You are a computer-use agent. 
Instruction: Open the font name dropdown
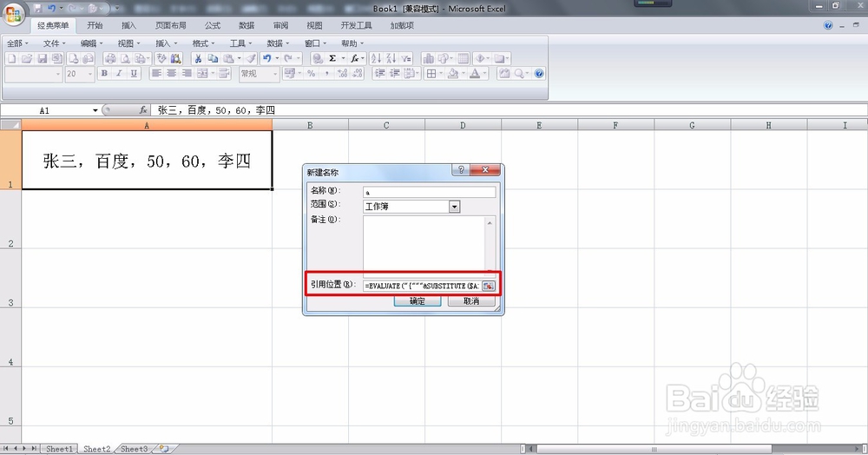point(57,74)
